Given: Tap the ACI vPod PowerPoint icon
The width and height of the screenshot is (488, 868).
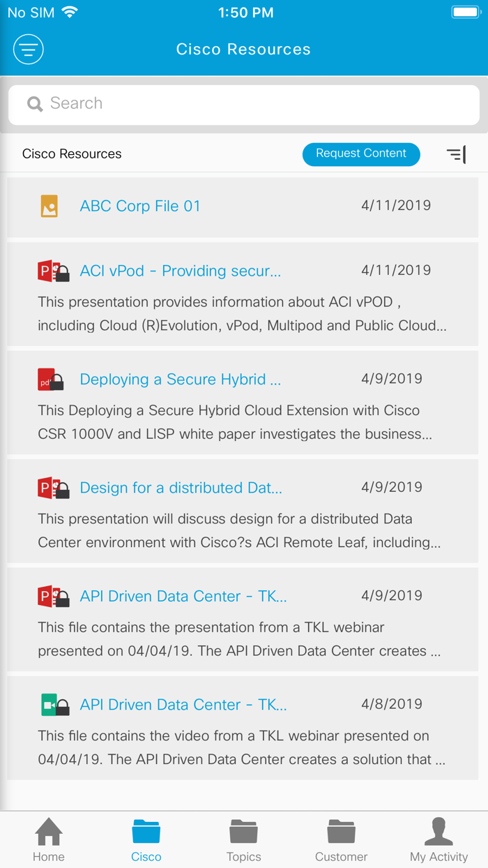Looking at the screenshot, I should tap(53, 271).
